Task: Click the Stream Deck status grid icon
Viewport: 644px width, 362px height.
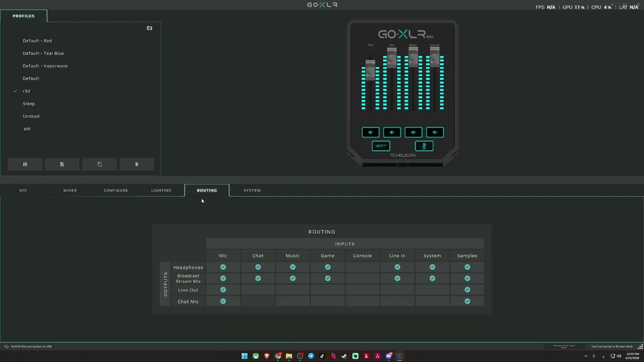Action: point(640,346)
